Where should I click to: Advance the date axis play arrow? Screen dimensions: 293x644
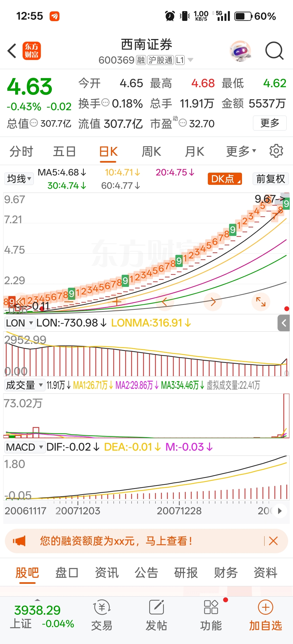click(280, 511)
